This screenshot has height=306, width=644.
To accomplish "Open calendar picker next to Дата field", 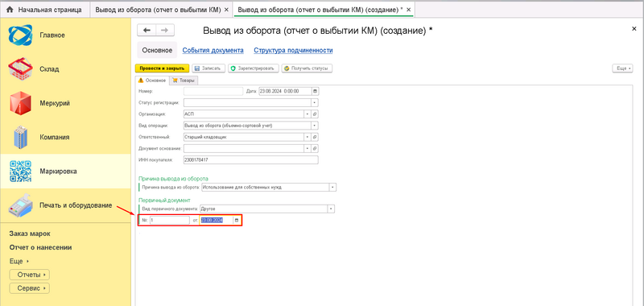I will (316, 91).
